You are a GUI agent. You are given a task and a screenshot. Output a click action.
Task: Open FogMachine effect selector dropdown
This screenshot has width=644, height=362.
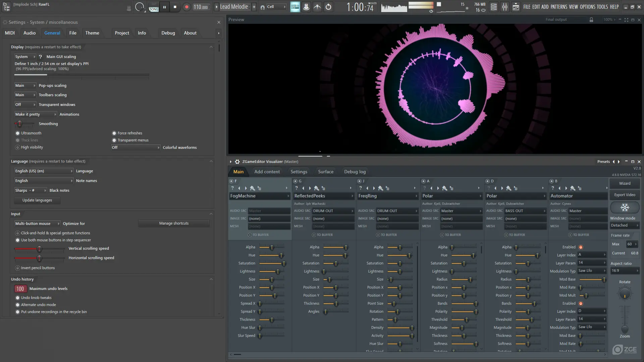[x=259, y=196]
